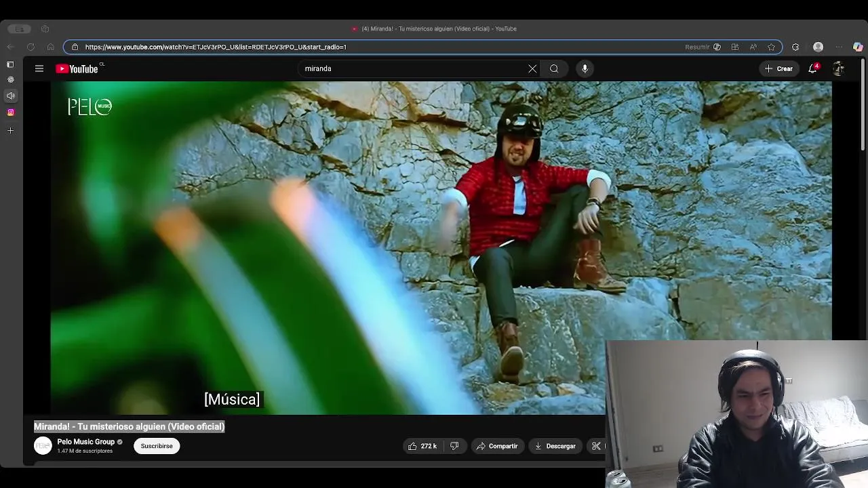
Task: Click the browser address bar URL
Action: point(216,47)
